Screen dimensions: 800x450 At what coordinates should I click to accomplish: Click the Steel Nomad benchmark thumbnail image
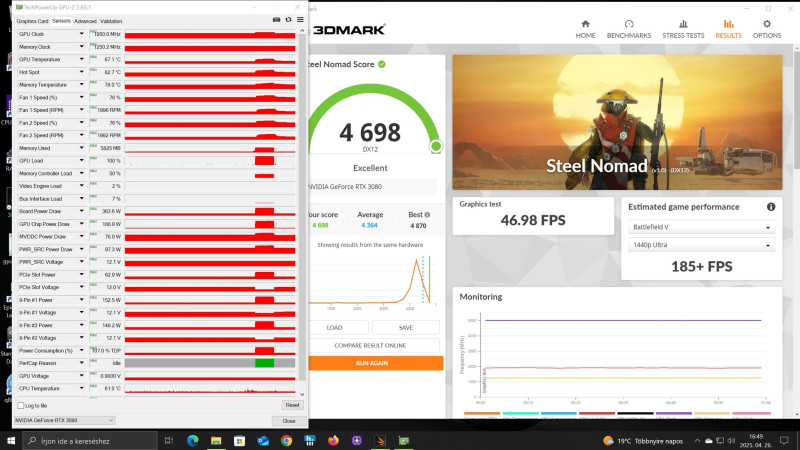(617, 122)
